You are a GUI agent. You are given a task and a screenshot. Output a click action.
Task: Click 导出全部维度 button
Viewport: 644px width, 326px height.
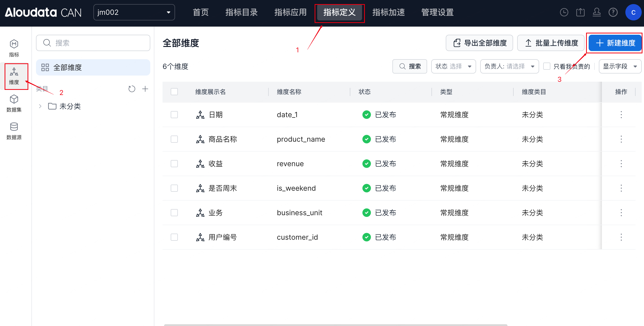[479, 43]
